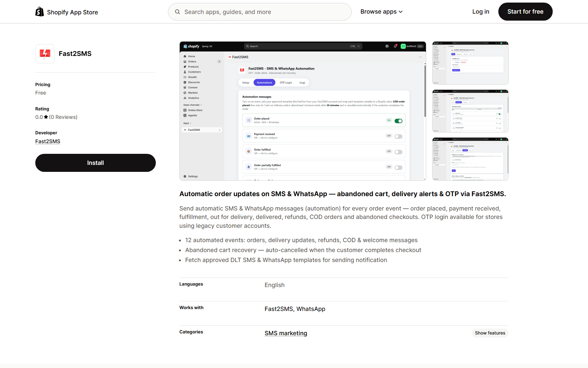Open the SMS marketing category link

coord(286,333)
